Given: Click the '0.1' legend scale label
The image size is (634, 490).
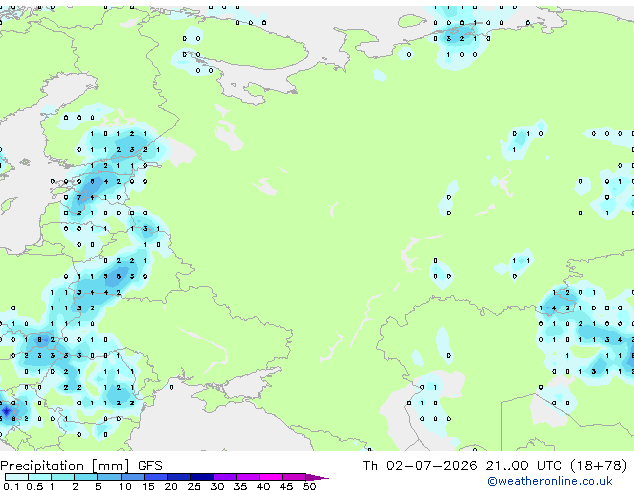Looking at the screenshot, I should tap(11, 486).
